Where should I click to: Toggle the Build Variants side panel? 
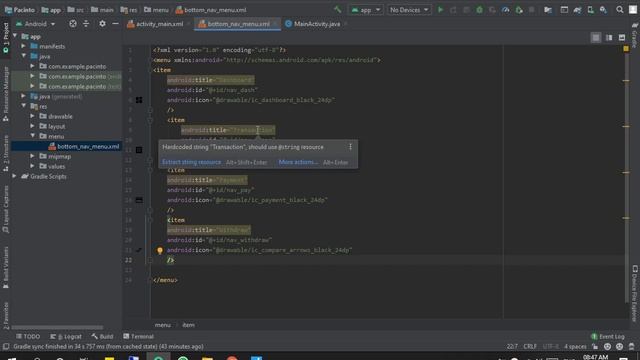click(x=6, y=267)
